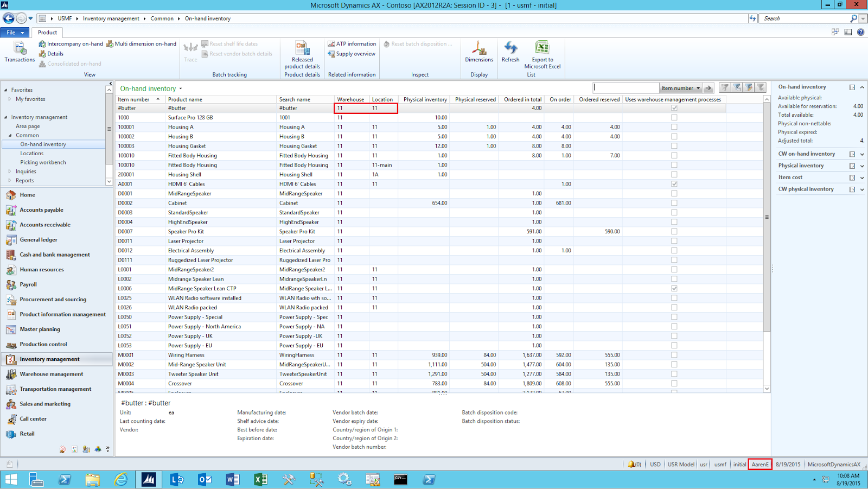The height and width of the screenshot is (489, 868).
Task: Click in the top Search box
Action: [805, 18]
